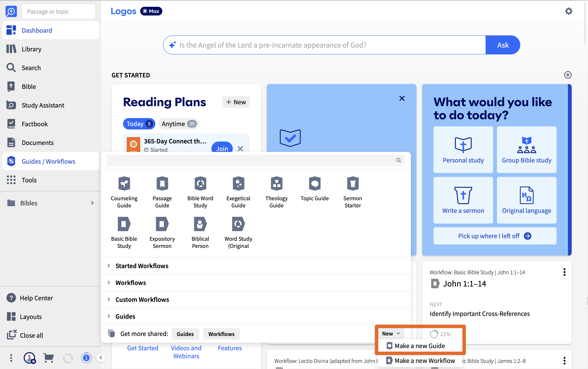588x369 pixels.
Task: Open the Library
Action: coord(51,49)
